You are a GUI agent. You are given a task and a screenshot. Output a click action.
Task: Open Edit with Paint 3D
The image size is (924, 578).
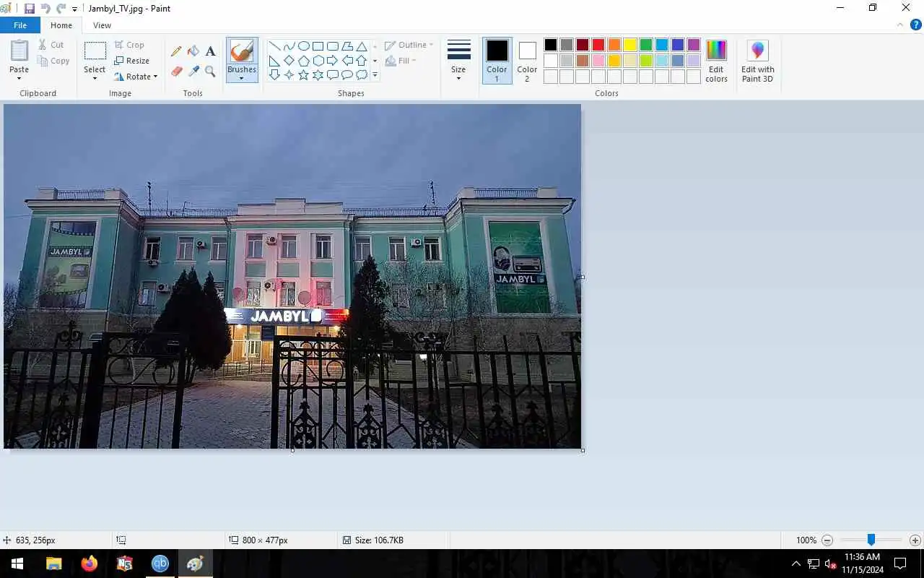pyautogui.click(x=757, y=61)
